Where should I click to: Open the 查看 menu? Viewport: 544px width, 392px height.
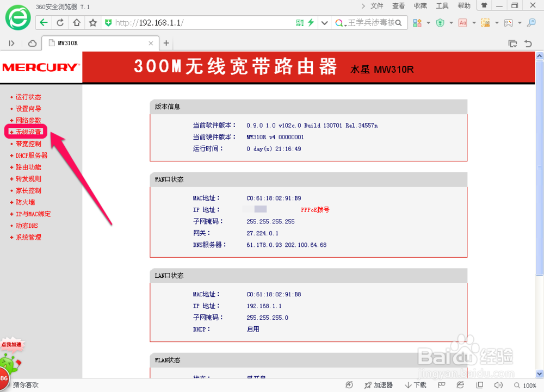399,6
